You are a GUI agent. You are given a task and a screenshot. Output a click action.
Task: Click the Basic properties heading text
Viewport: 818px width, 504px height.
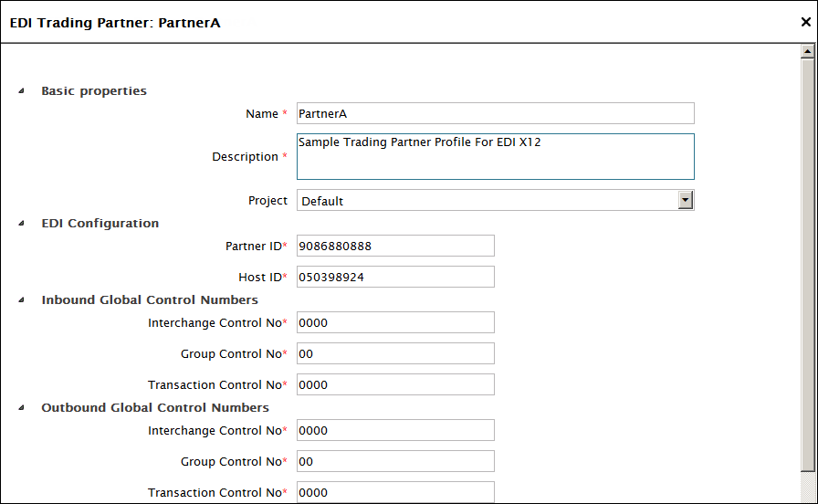coord(94,91)
